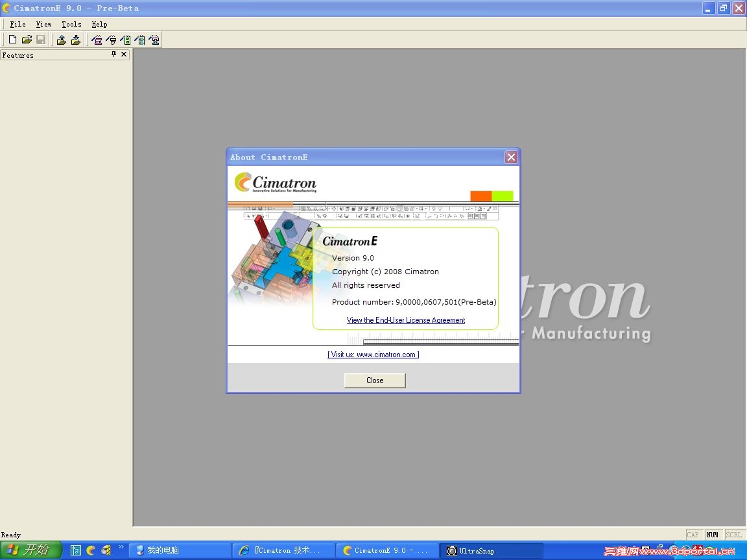The width and height of the screenshot is (747, 560).
Task: Open the File menu
Action: [x=18, y=24]
